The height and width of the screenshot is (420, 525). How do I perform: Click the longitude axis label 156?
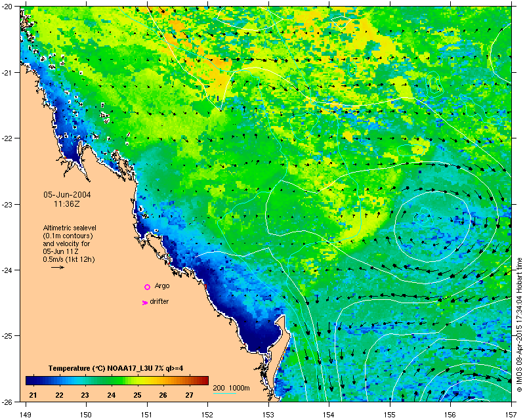click(x=451, y=415)
